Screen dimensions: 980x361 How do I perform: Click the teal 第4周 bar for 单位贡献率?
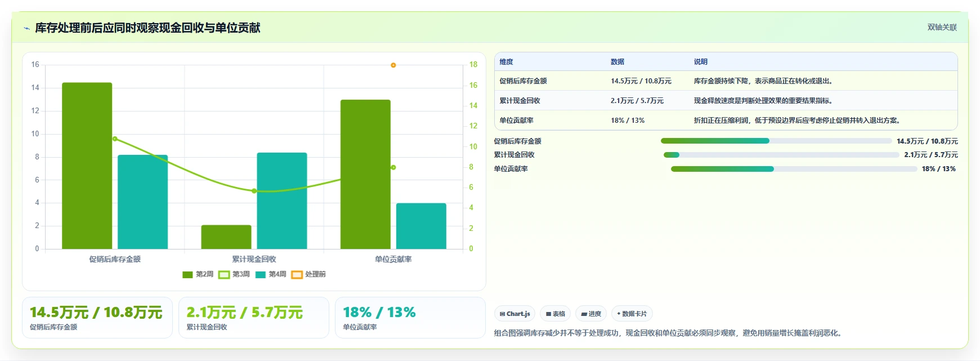click(x=421, y=226)
